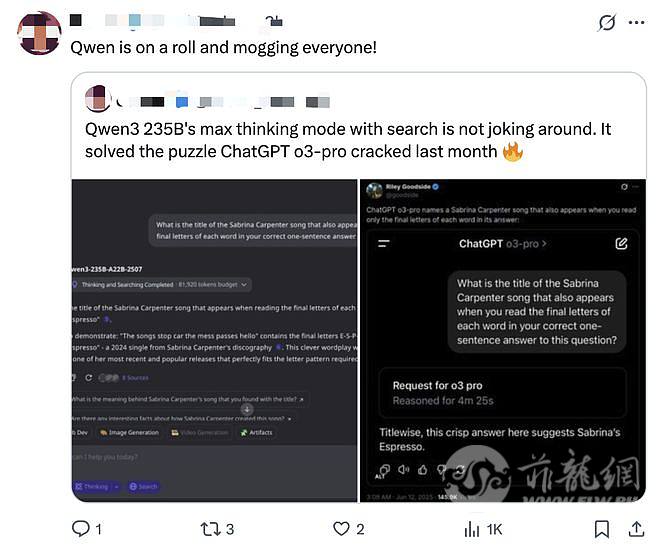The height and width of the screenshot is (548, 660).
Task: Select the Artifacts tab
Action: tap(256, 432)
